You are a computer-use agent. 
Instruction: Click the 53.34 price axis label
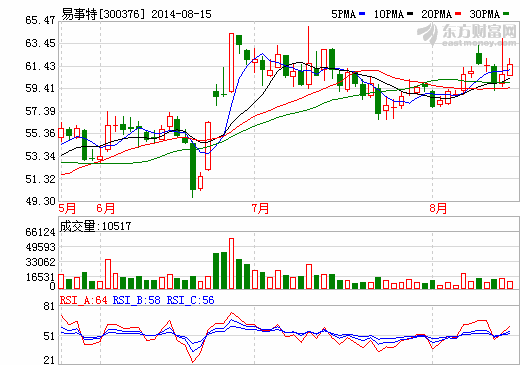pos(40,156)
